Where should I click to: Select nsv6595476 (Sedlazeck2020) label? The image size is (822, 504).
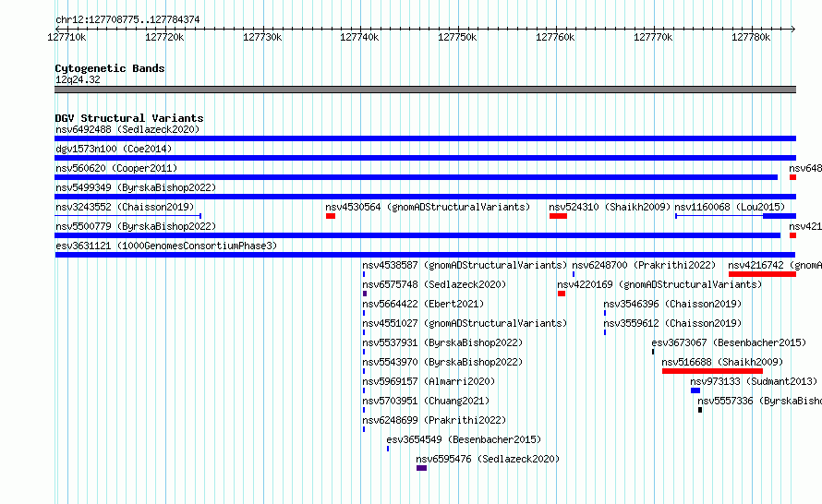[488, 459]
